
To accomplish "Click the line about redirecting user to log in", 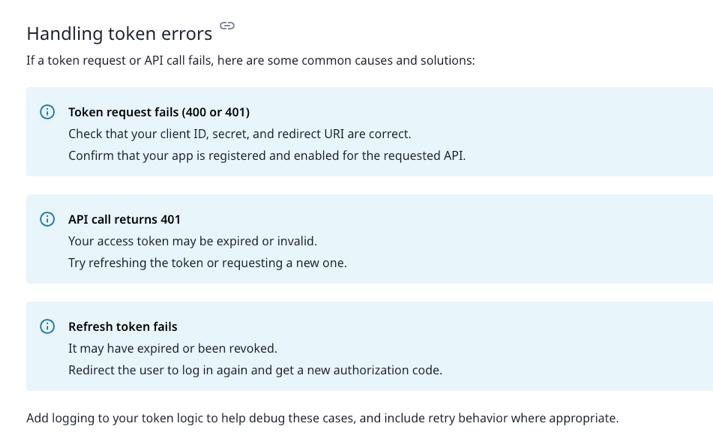I will click(254, 369).
